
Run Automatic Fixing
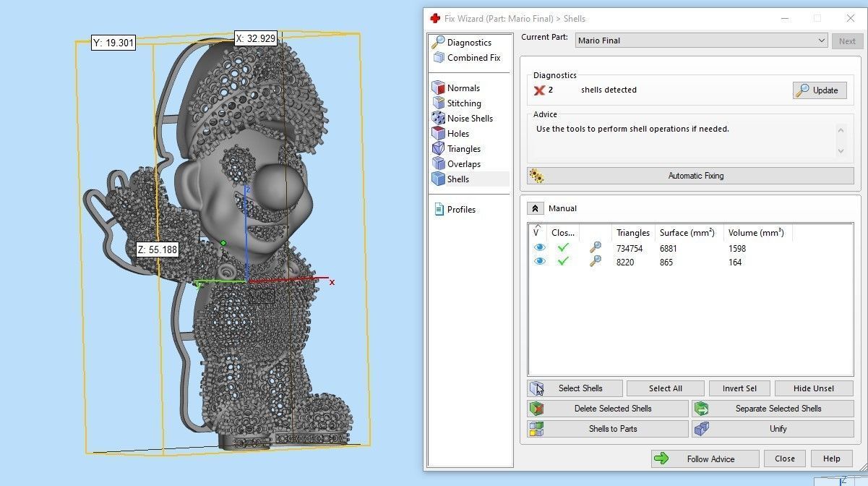click(x=690, y=176)
